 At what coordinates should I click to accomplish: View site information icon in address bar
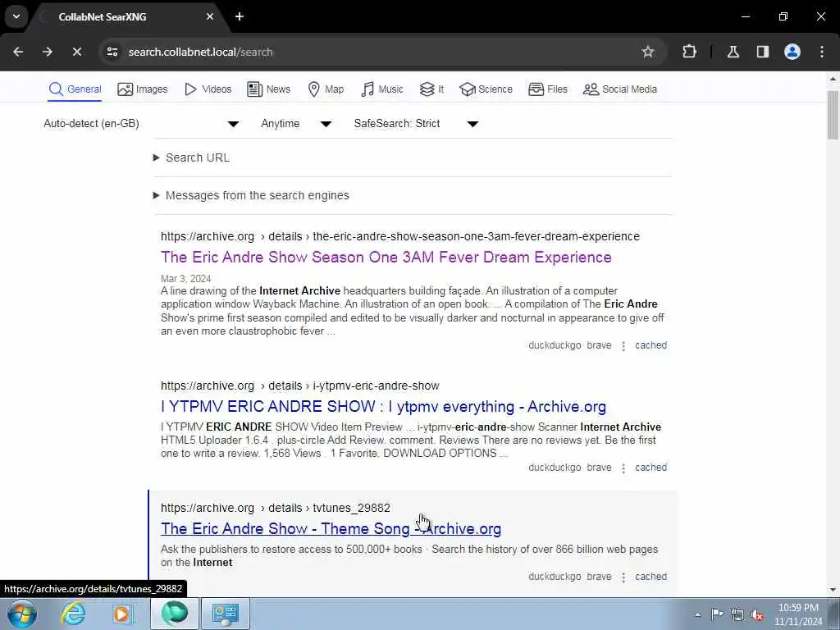(112, 52)
